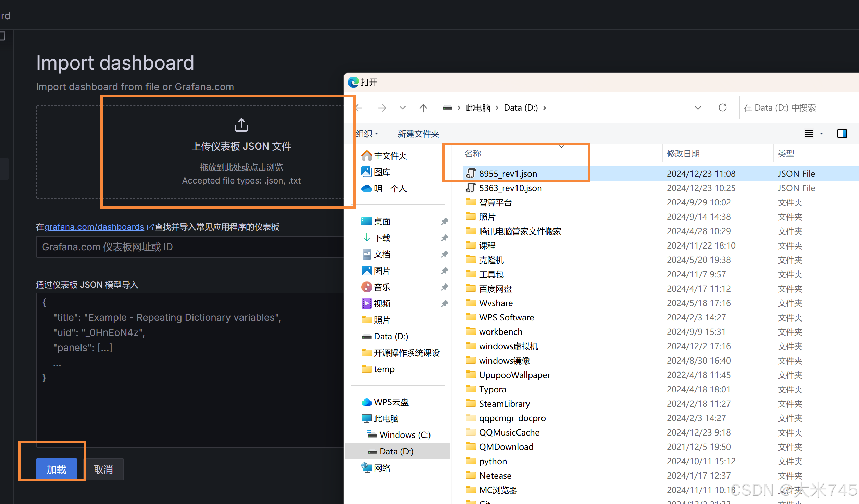Select the MC浏览器 folder
This screenshot has height=504, width=859.
pos(498,490)
